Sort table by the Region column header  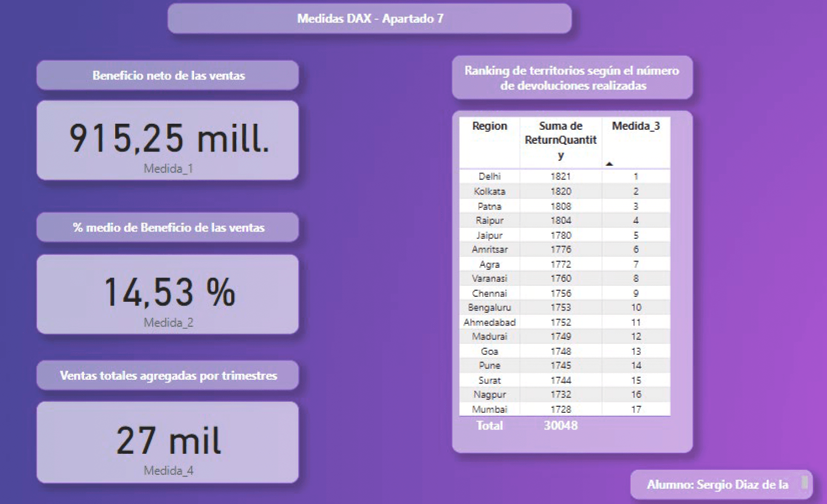(489, 126)
